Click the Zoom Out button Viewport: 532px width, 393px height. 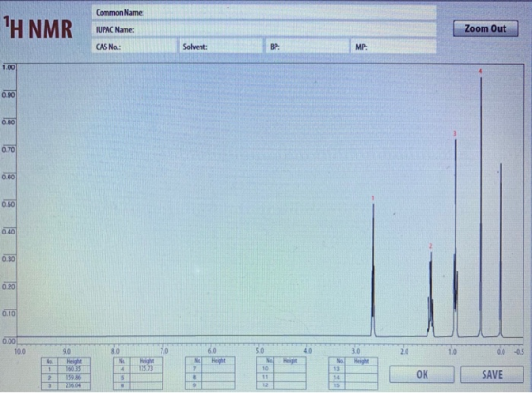[x=485, y=28]
